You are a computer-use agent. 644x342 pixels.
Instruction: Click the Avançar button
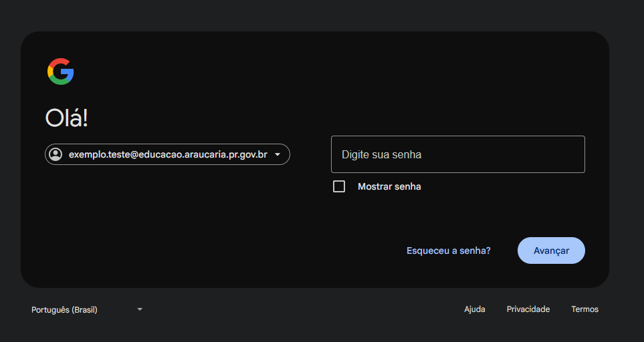point(551,250)
